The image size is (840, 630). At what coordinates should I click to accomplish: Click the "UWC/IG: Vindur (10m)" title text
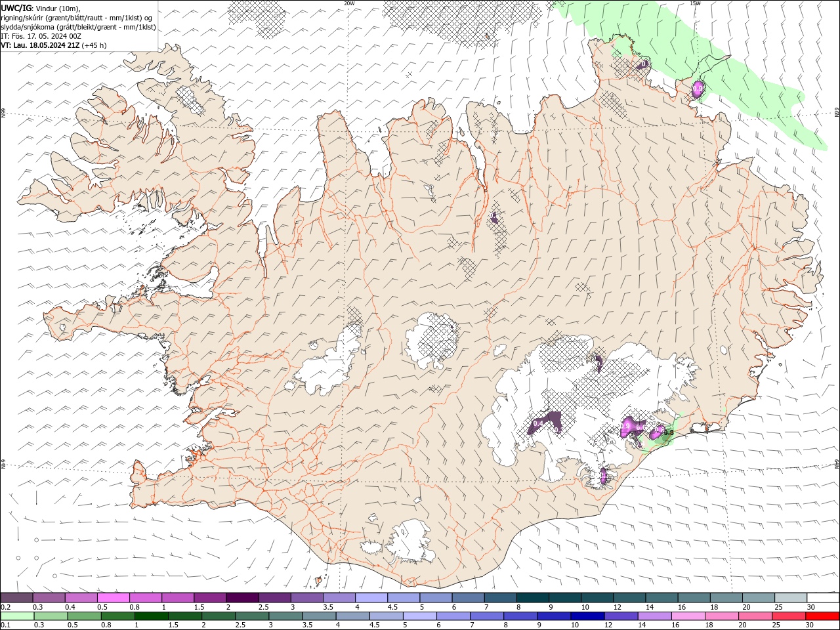[40, 8]
